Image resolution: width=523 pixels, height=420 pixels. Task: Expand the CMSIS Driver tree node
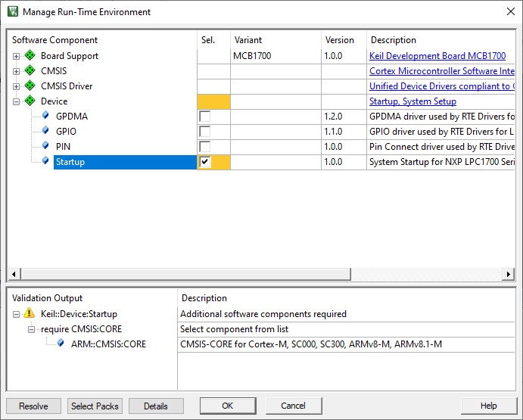16,86
